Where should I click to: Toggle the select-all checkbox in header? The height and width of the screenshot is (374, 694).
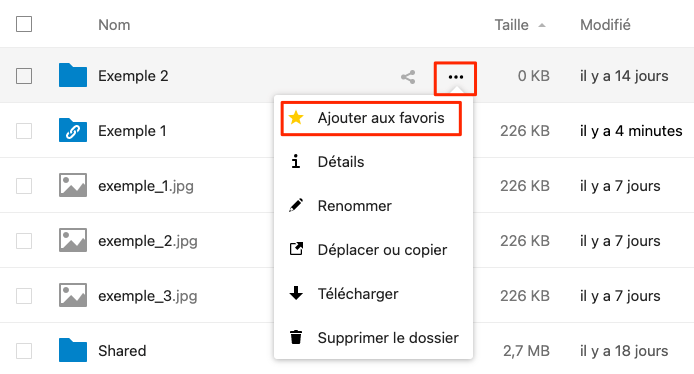coord(24,24)
